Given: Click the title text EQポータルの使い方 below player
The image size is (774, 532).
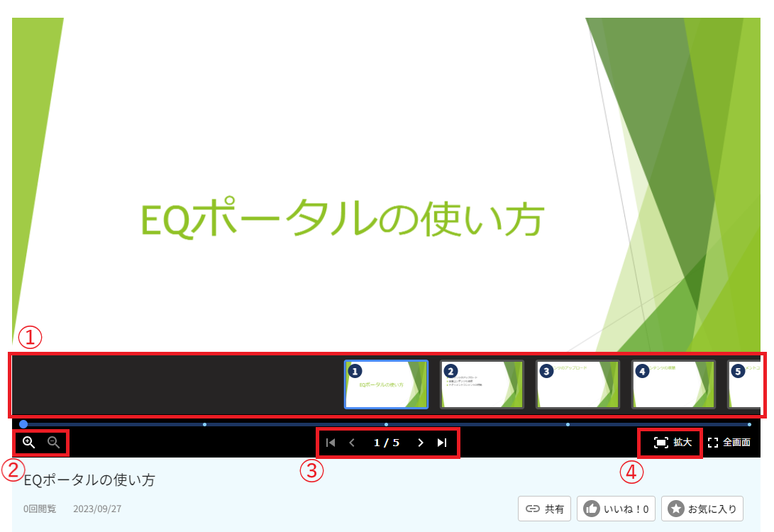Looking at the screenshot, I should (89, 480).
